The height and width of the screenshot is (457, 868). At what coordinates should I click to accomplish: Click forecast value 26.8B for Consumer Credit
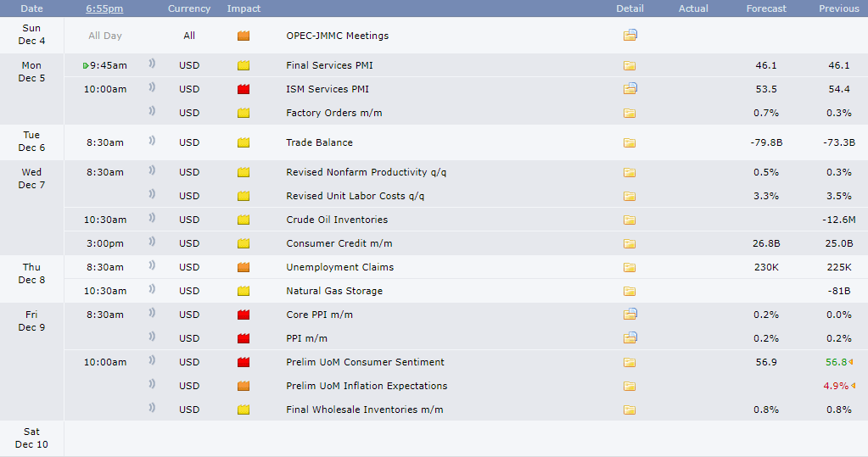click(x=767, y=243)
